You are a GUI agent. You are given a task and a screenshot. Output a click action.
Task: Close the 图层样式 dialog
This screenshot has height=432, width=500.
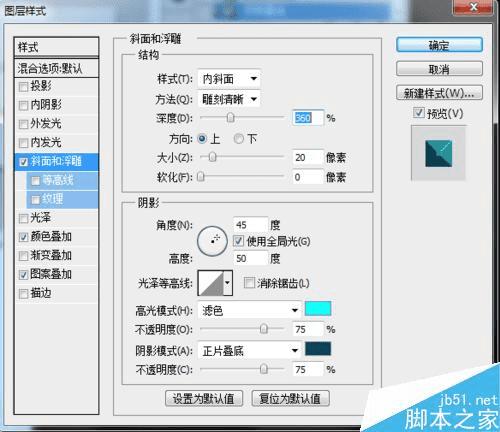(473, 7)
